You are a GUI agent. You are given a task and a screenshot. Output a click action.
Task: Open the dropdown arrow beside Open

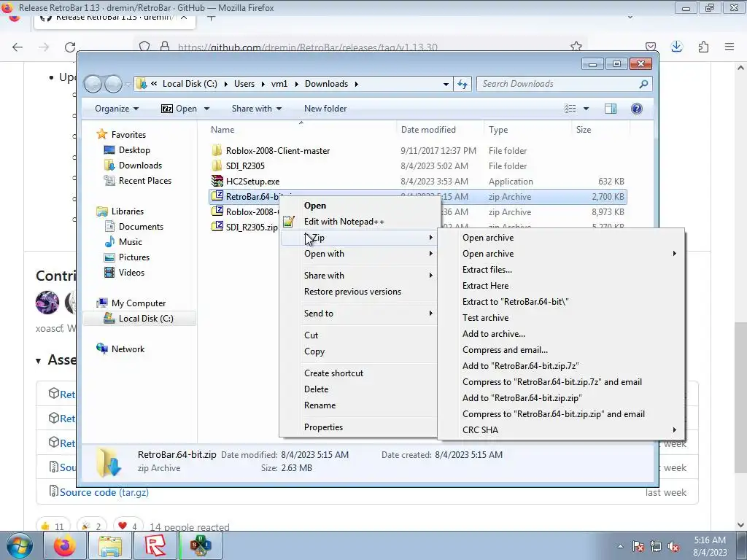(x=206, y=109)
